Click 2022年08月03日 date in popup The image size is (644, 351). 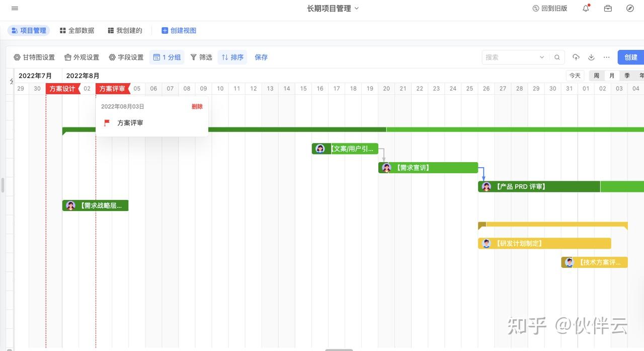tap(123, 107)
